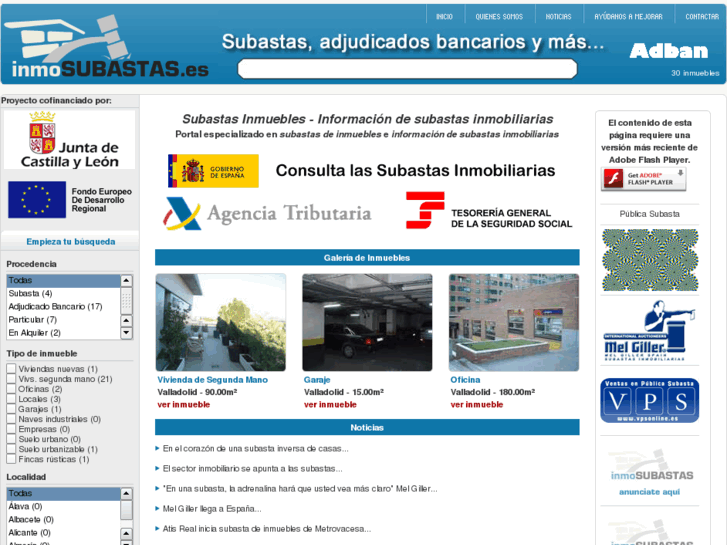
Task: Click the header search input field
Action: click(x=408, y=69)
